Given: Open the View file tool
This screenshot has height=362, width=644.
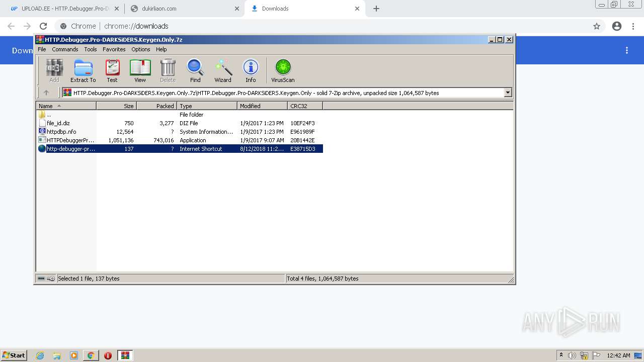Looking at the screenshot, I should coord(140,70).
